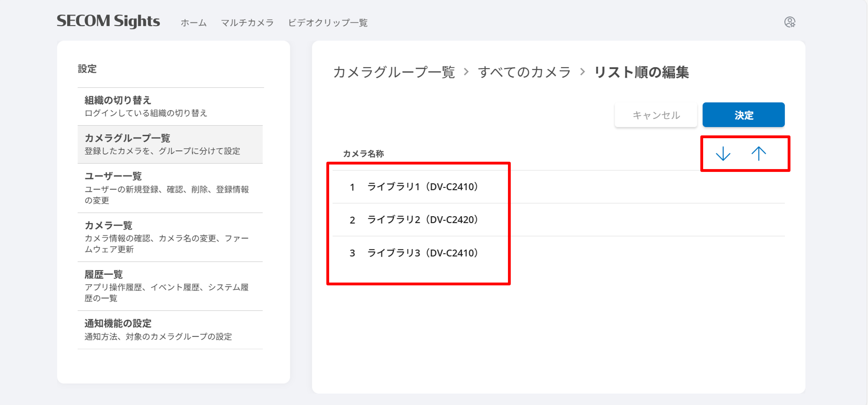Click the move down arrow icon
Viewport: 868px width, 405px height.
click(723, 154)
